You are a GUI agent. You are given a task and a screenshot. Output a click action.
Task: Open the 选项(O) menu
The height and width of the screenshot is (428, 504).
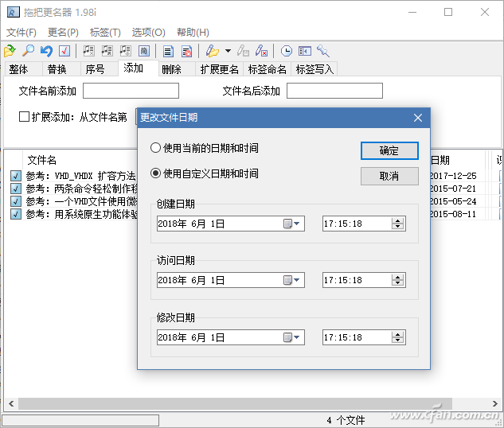coord(149,32)
